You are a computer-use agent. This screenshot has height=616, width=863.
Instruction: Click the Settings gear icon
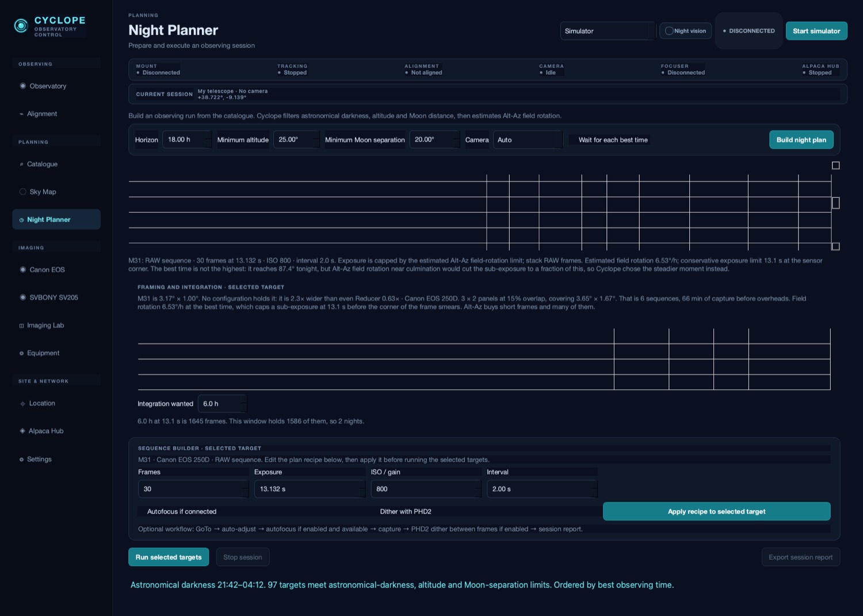(x=21, y=459)
